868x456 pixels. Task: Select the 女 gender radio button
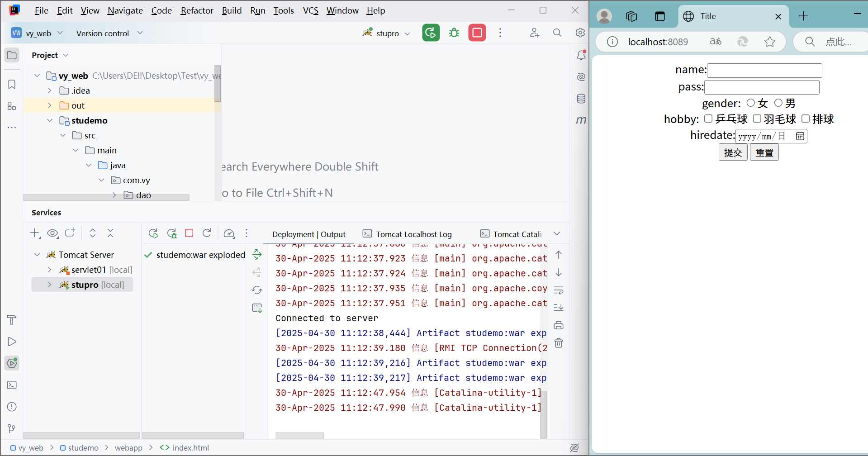(751, 103)
